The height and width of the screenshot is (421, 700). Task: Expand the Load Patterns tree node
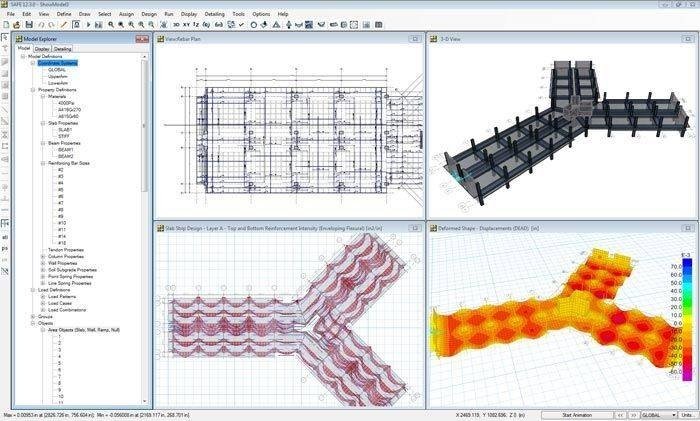click(x=43, y=296)
